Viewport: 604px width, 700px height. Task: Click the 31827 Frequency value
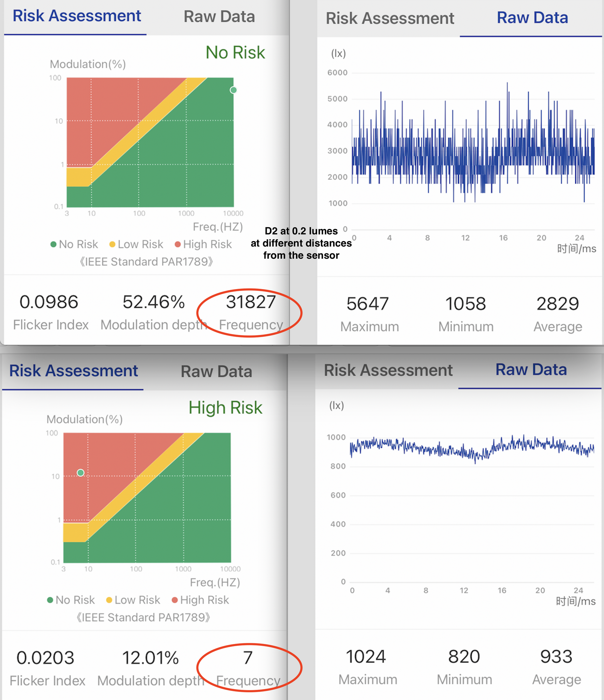coord(251,302)
